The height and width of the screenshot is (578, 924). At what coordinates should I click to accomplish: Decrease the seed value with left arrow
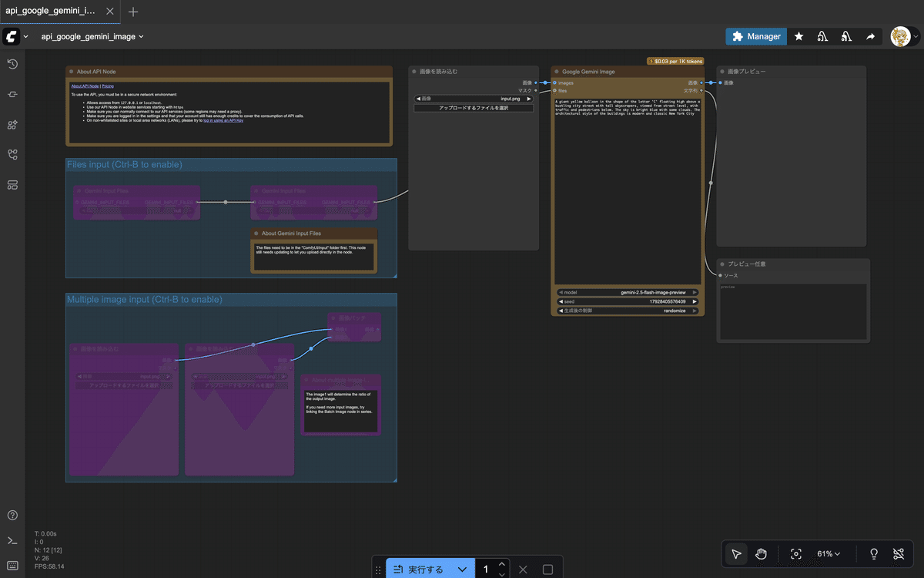(x=561, y=301)
